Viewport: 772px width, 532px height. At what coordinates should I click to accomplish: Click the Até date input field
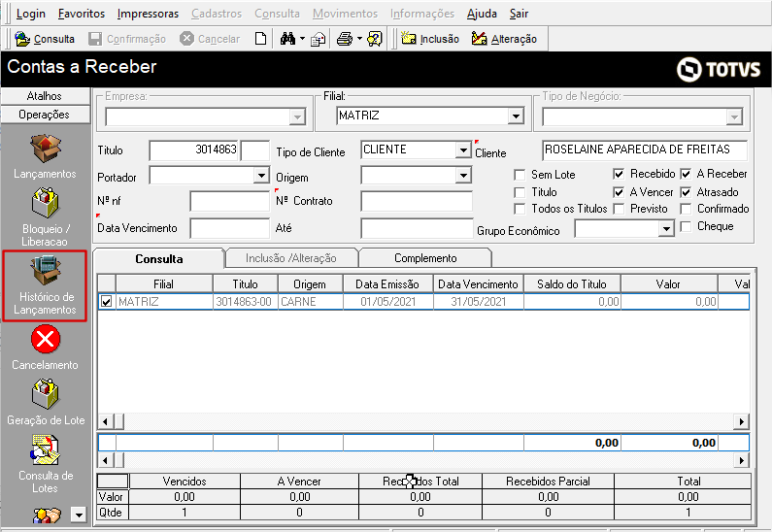(417, 228)
